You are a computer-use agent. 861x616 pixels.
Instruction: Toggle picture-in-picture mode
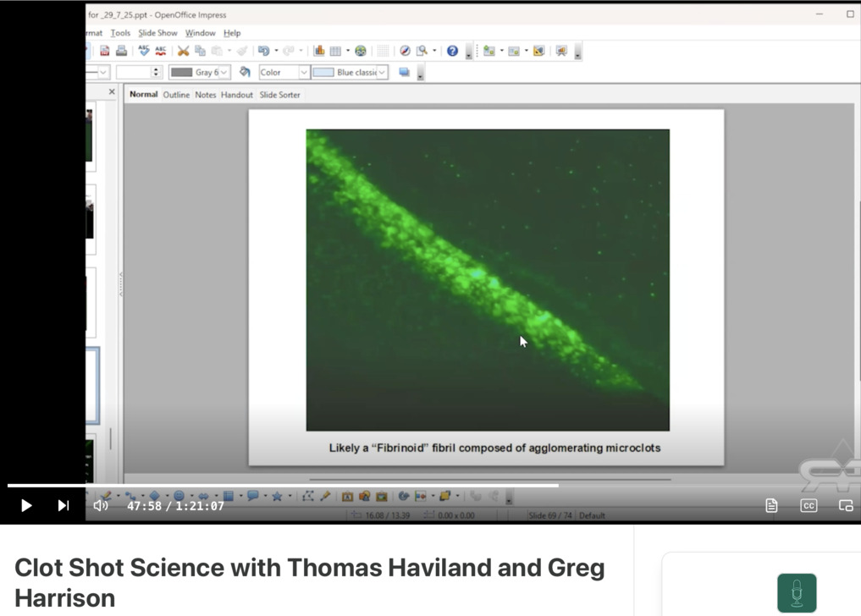pyautogui.click(x=845, y=505)
